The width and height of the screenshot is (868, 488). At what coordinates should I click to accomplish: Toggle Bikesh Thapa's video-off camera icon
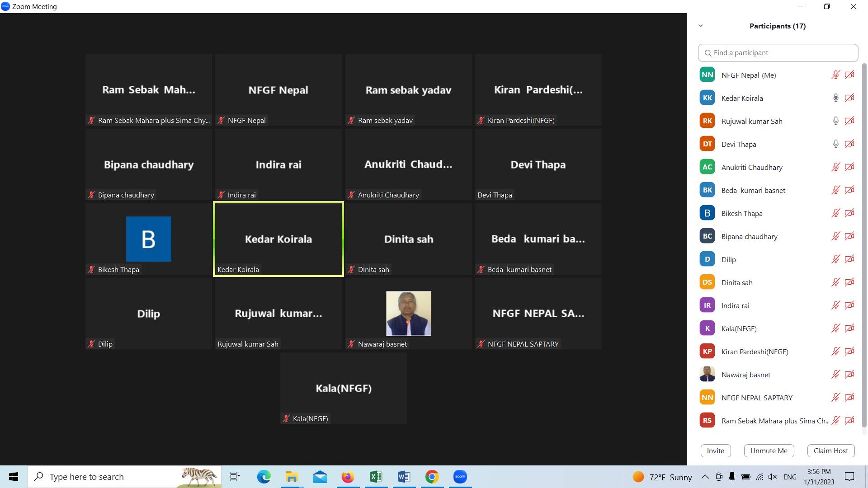[x=849, y=213]
